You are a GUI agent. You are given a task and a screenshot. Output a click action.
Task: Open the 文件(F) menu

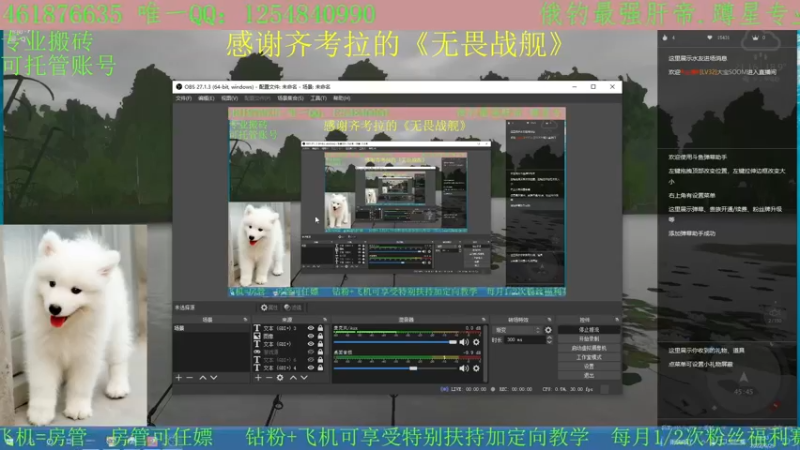(183, 98)
